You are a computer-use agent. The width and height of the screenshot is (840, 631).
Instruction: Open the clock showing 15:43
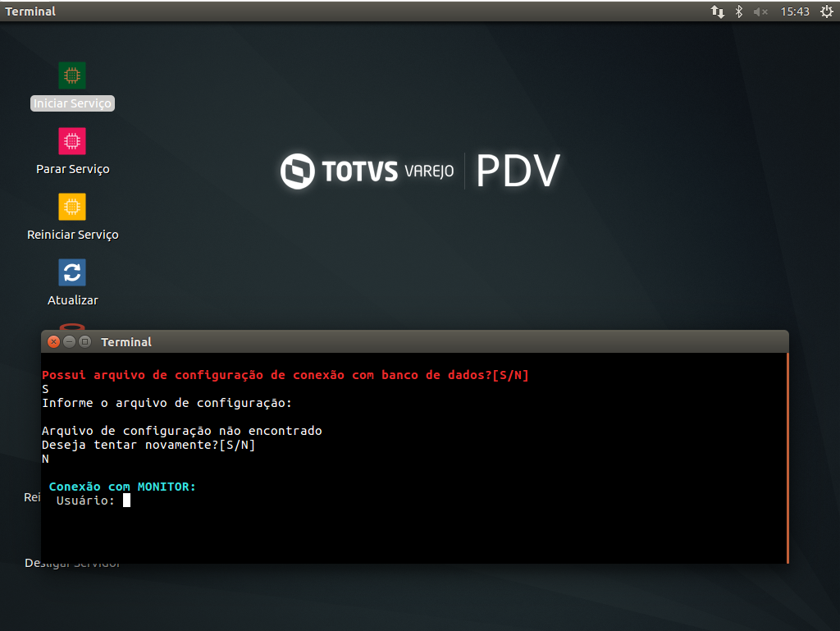[794, 11]
